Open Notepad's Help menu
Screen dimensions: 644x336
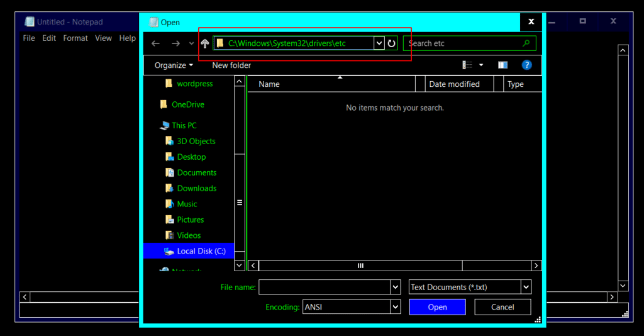coord(127,38)
